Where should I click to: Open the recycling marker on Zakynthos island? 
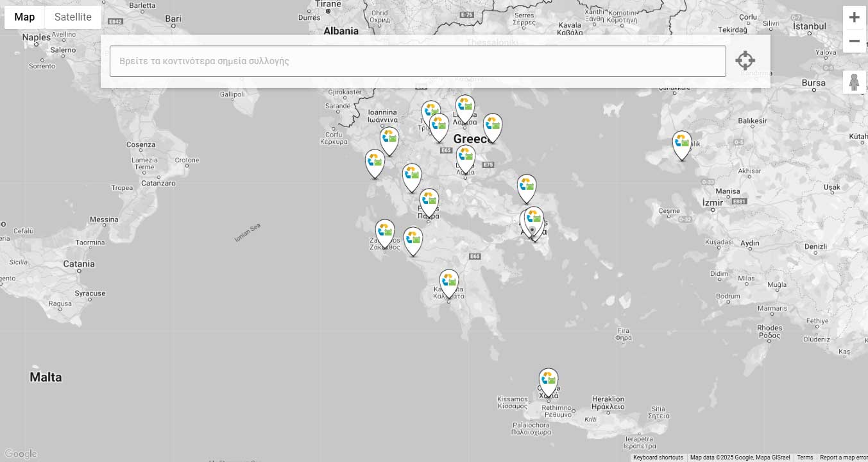coord(385,232)
